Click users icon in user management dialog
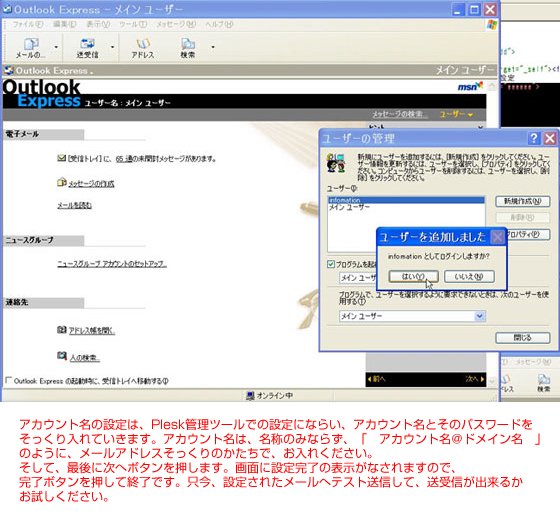Image resolution: width=560 pixels, height=522 pixels. pyautogui.click(x=336, y=163)
